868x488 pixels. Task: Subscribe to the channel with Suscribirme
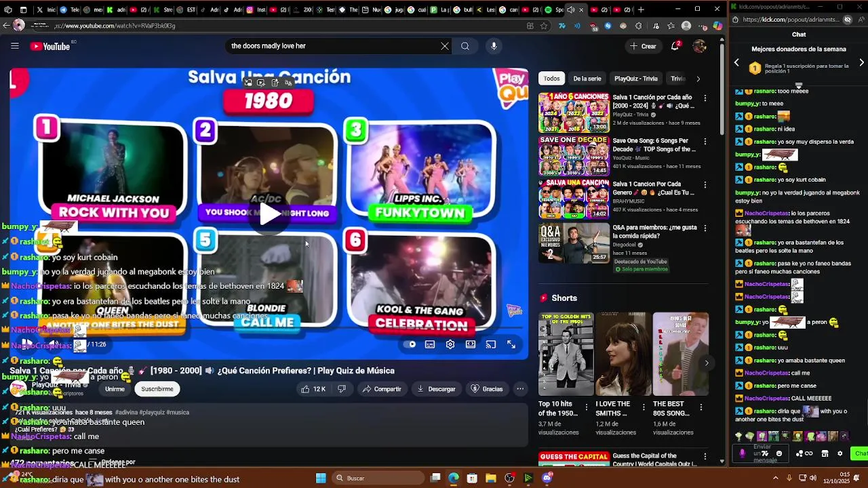[x=157, y=389]
